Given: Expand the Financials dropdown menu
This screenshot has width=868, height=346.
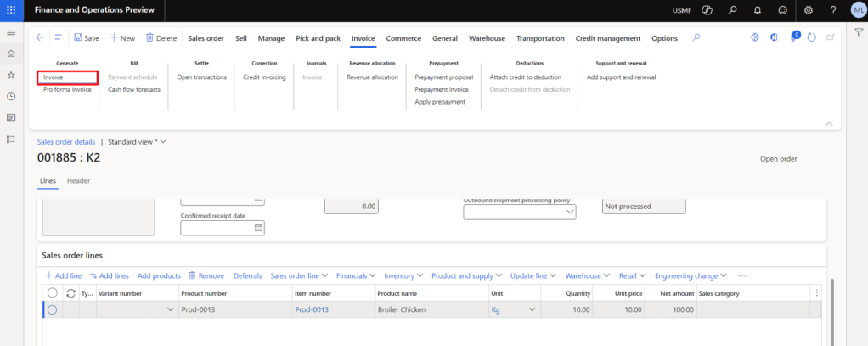Looking at the screenshot, I should pyautogui.click(x=356, y=275).
